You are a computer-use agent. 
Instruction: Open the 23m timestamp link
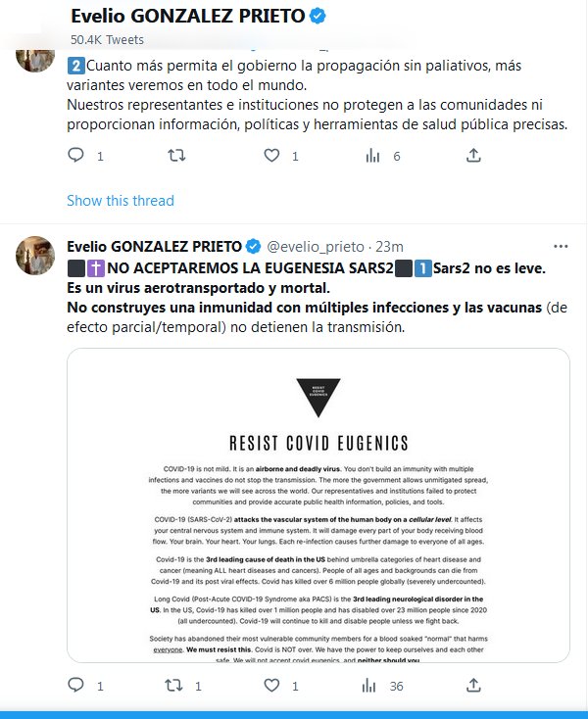pyautogui.click(x=389, y=247)
